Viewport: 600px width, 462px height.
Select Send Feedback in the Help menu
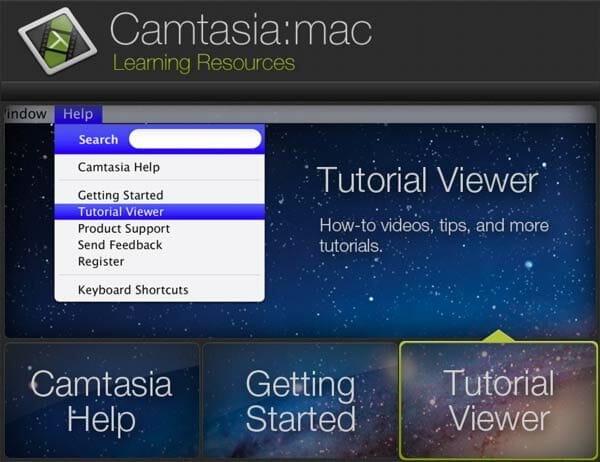tap(119, 245)
